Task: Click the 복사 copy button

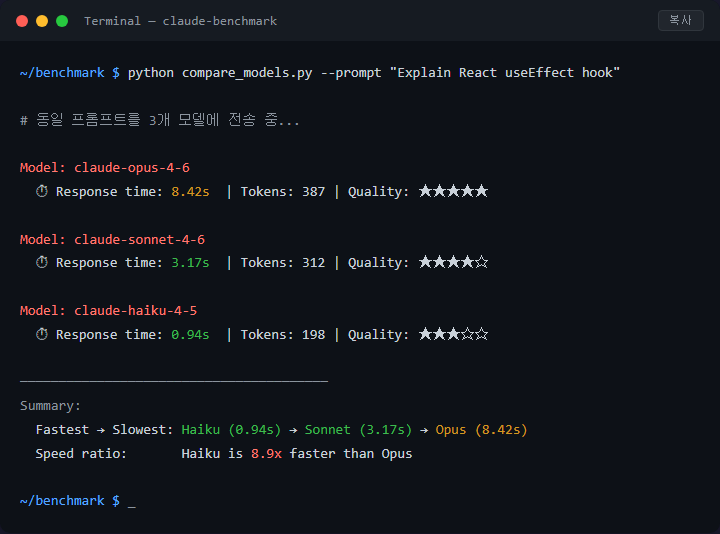Action: click(x=681, y=20)
